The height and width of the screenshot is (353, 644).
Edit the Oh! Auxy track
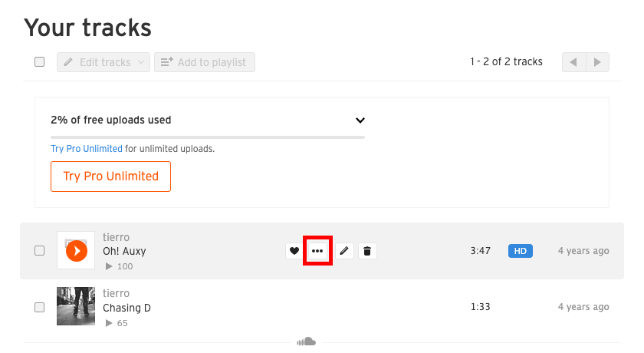tap(344, 251)
